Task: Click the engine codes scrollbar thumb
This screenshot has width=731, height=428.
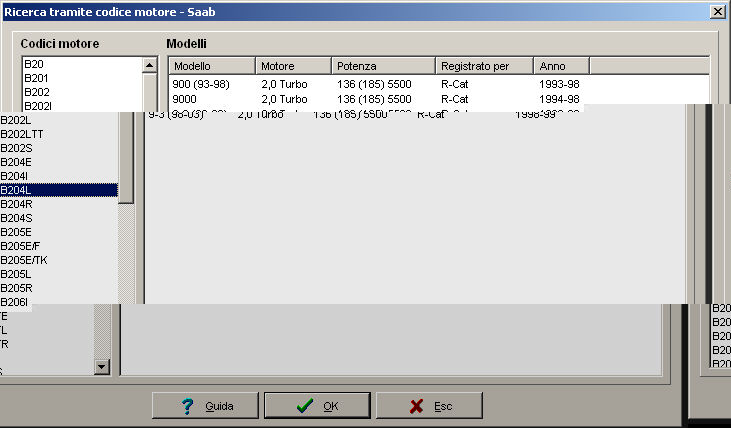Action: 126,158
